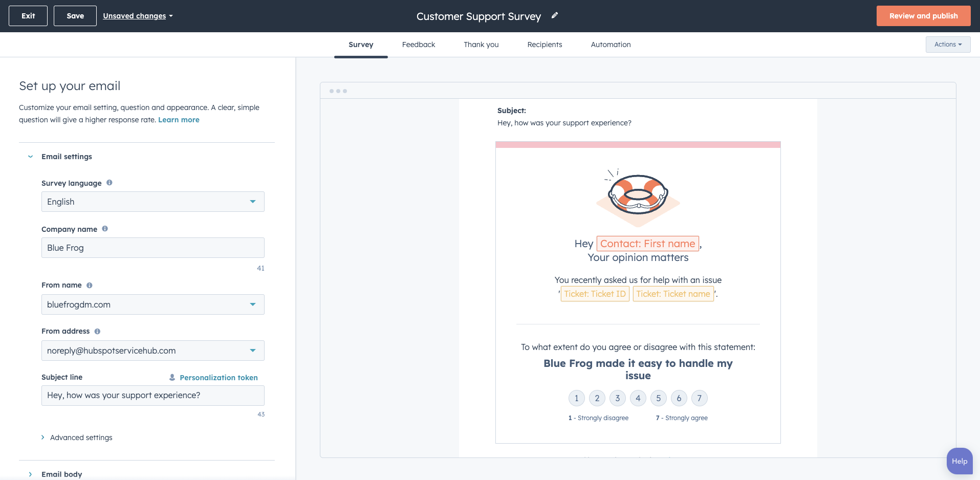Switch to the Feedback tab
980x480 pixels.
click(x=418, y=45)
